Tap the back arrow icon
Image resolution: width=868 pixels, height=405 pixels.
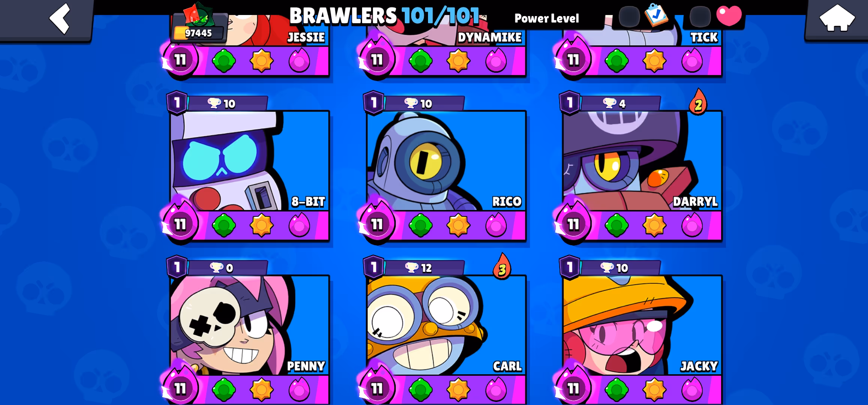click(x=60, y=19)
